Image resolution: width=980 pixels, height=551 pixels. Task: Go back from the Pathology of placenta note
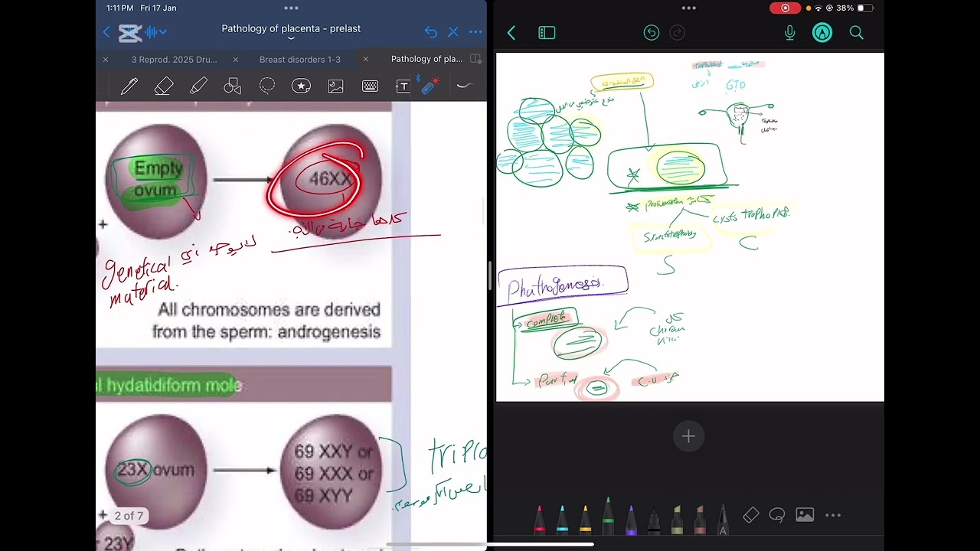(x=106, y=32)
